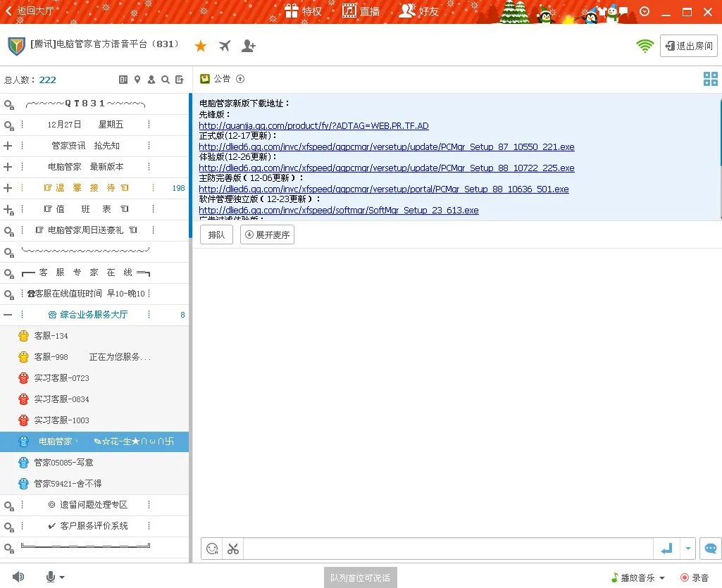Toggle the 录音 recording button
Screen dimensions: 722x588
pos(694,577)
